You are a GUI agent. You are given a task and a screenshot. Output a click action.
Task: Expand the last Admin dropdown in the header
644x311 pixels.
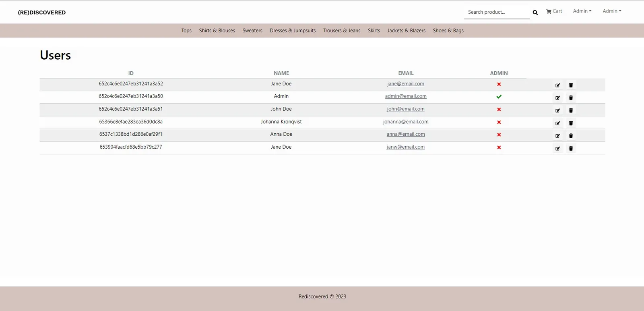pos(612,11)
